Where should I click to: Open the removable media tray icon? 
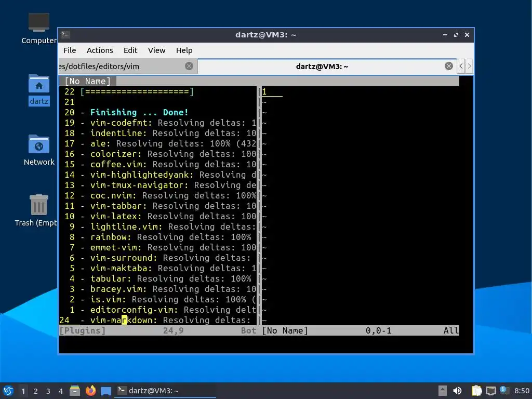(443, 391)
